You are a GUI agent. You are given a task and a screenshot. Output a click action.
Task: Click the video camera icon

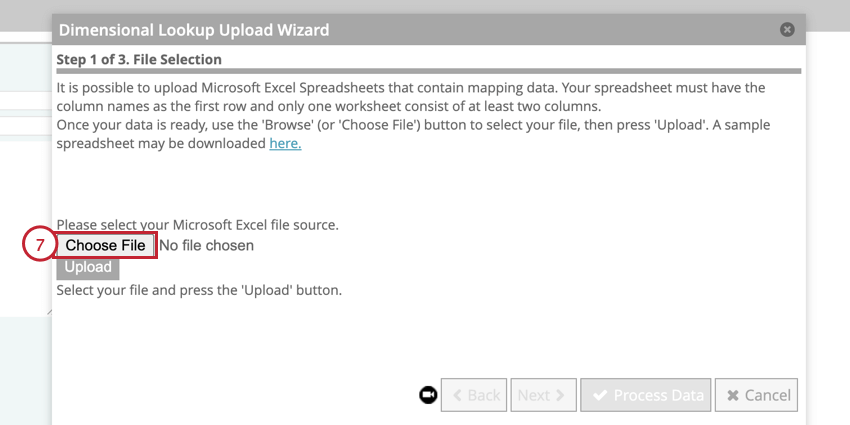coord(428,395)
